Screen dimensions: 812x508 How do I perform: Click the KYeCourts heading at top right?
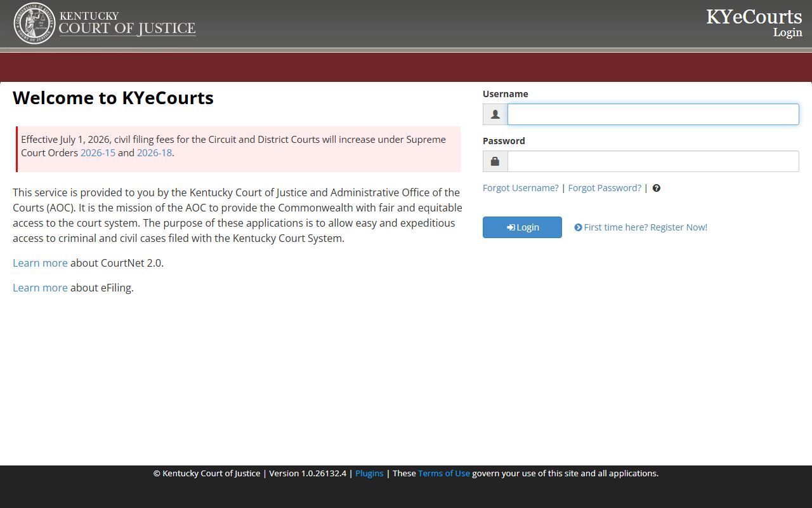click(x=754, y=17)
